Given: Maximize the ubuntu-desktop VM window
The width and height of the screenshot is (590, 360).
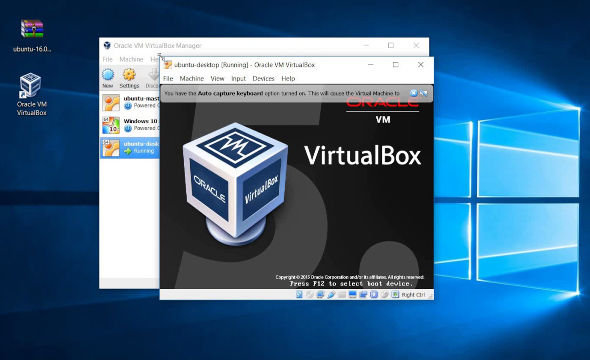Looking at the screenshot, I should pos(395,65).
